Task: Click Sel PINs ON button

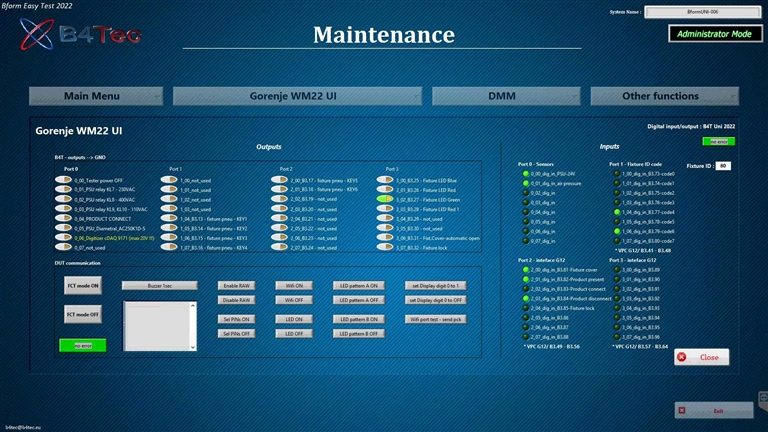Action: coord(237,319)
